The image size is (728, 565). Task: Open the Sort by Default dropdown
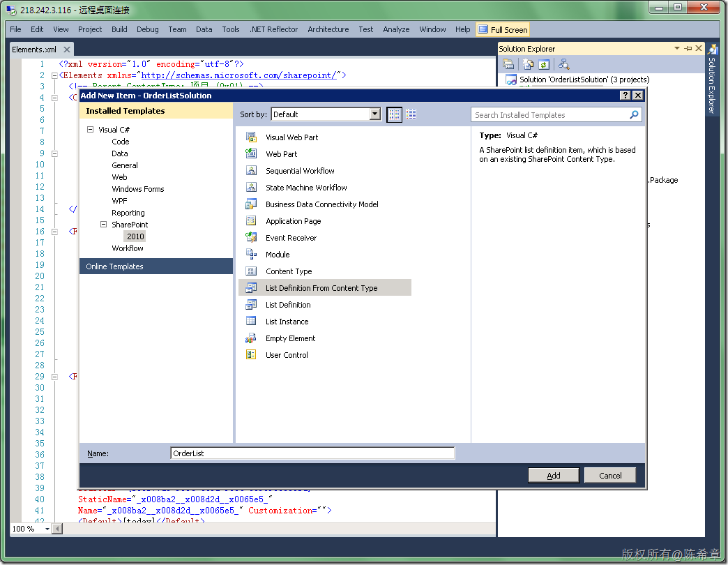click(375, 114)
